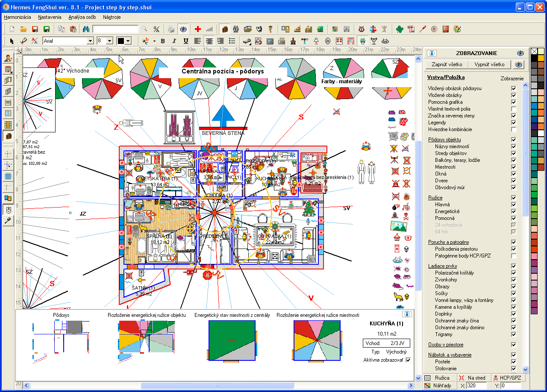Click the compass icon in top toolbar
The width and height of the screenshot is (547, 392).
click(434, 29)
